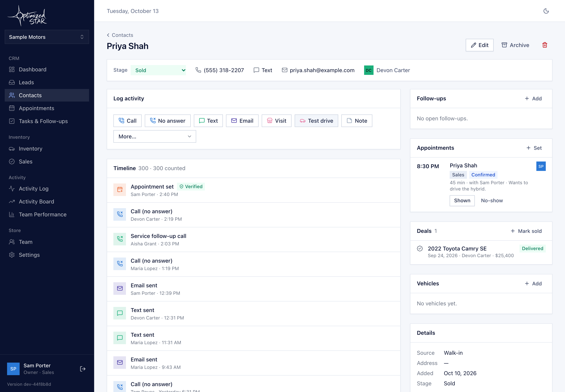
Task: Click the logout icon beside Sam Porter
Action: [83, 369]
